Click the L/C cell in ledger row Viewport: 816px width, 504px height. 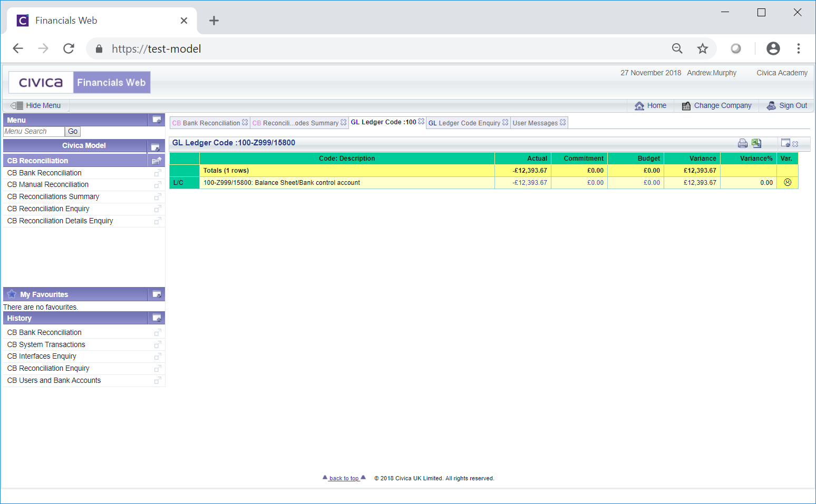[184, 183]
